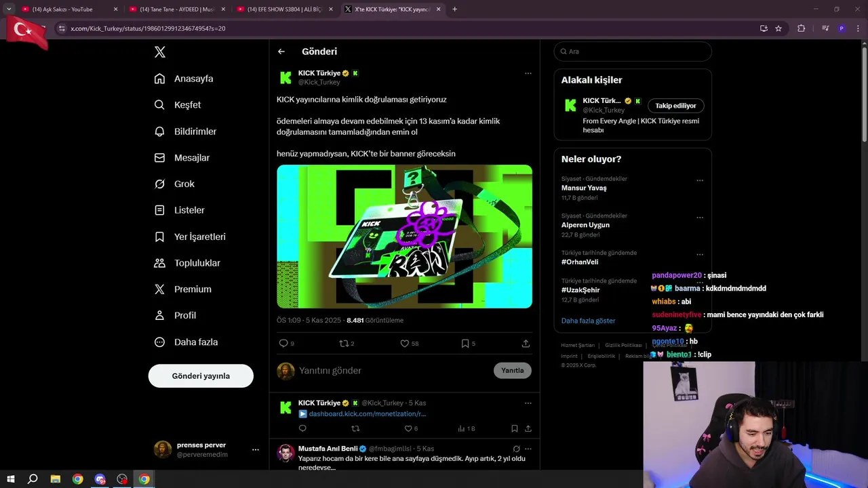Open Bildirimler notifications
Viewport: 868px width, 488px height.
185,131
